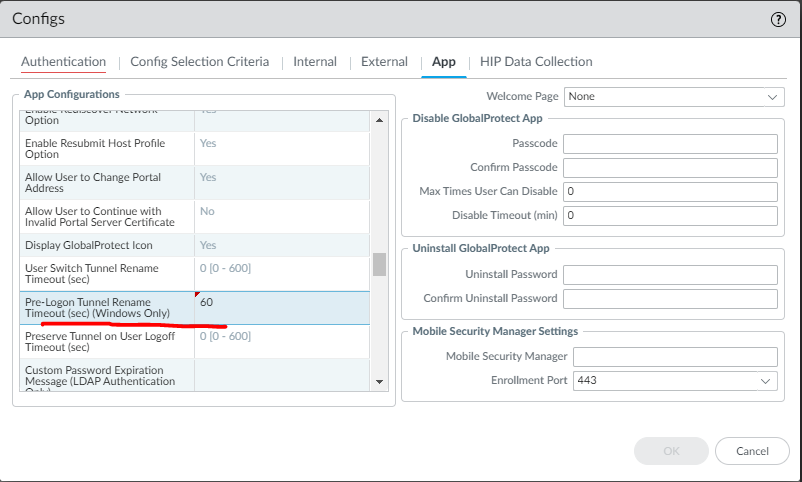Click the OK button
802x482 pixels.
click(671, 451)
